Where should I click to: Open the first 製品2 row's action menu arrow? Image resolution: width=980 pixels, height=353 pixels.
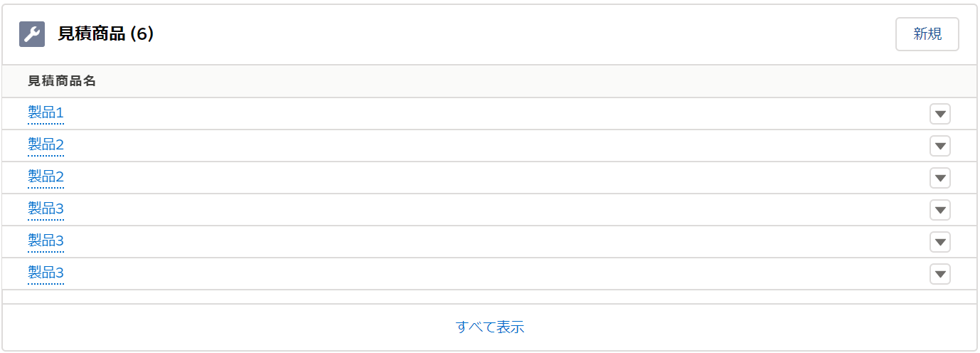click(x=939, y=146)
